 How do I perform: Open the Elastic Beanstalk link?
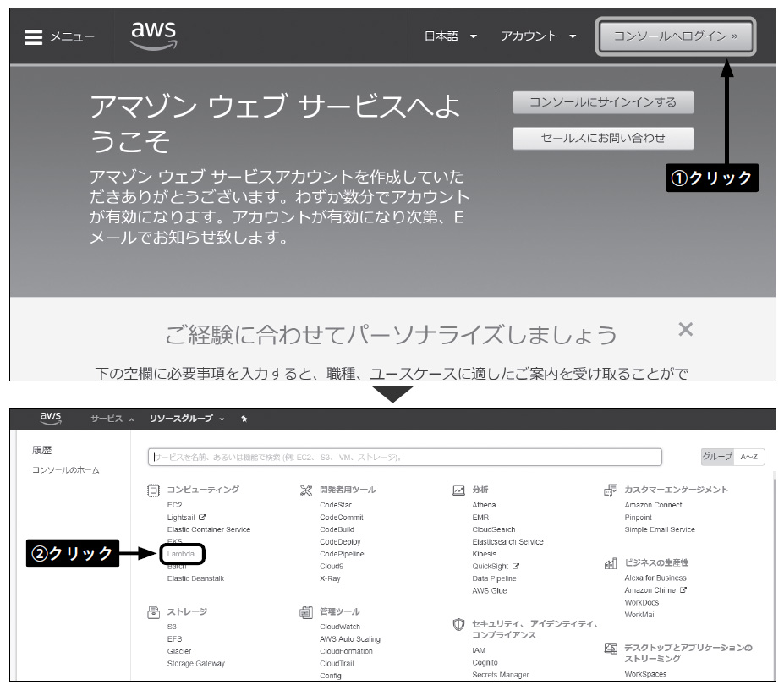tap(195, 578)
